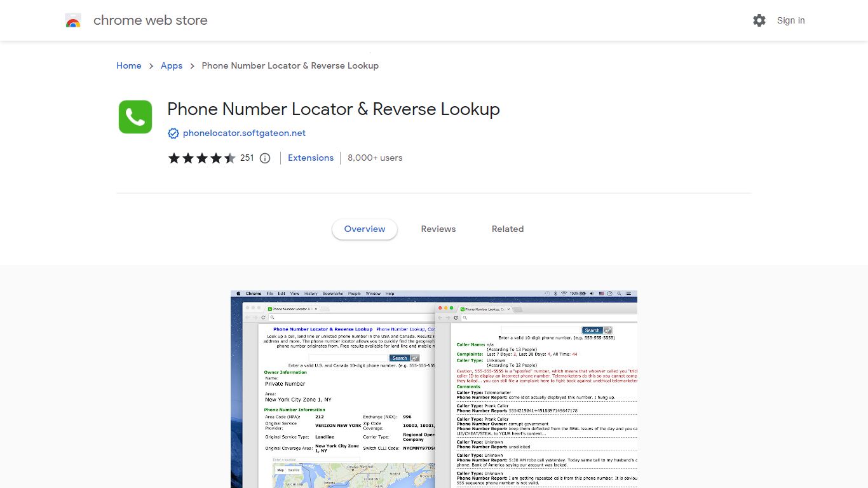Screen dimensions: 868x488
Task: Click the star rating display
Action: click(x=201, y=158)
